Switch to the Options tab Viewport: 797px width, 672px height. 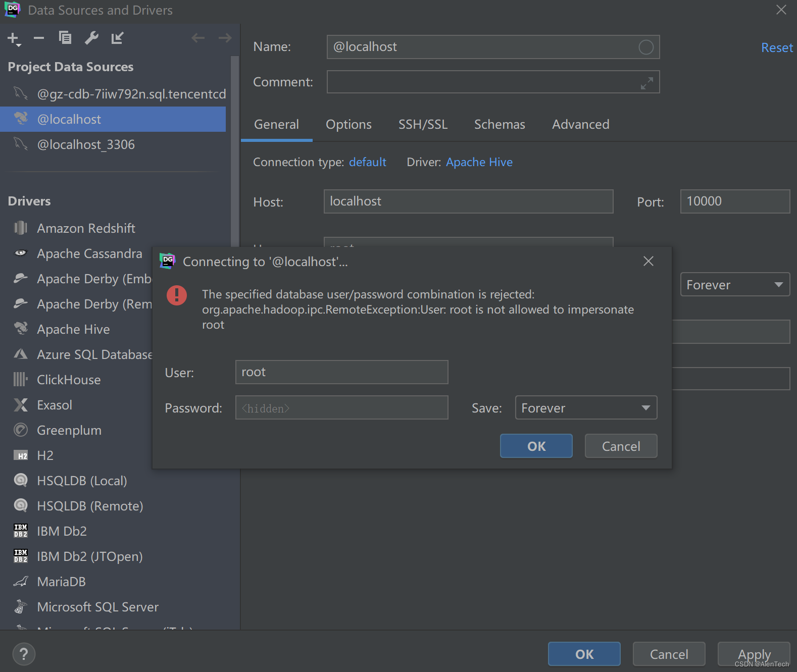pos(348,124)
